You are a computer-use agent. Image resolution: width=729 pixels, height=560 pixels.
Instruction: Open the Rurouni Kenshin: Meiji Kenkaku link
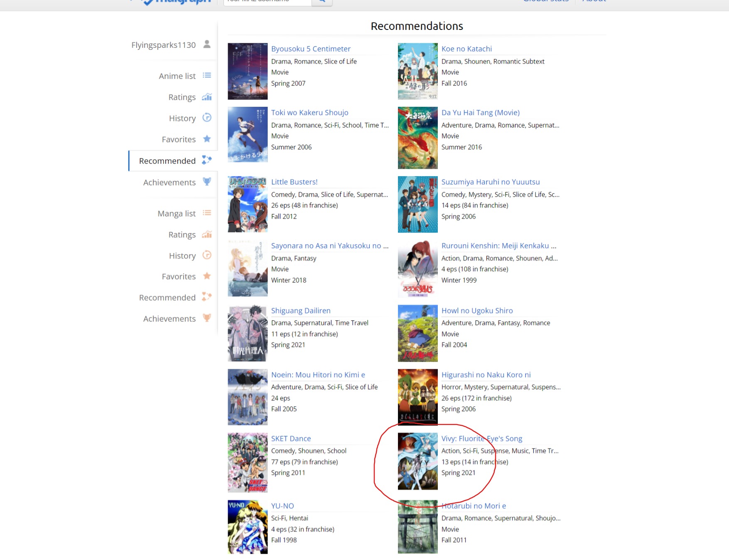pyautogui.click(x=499, y=246)
